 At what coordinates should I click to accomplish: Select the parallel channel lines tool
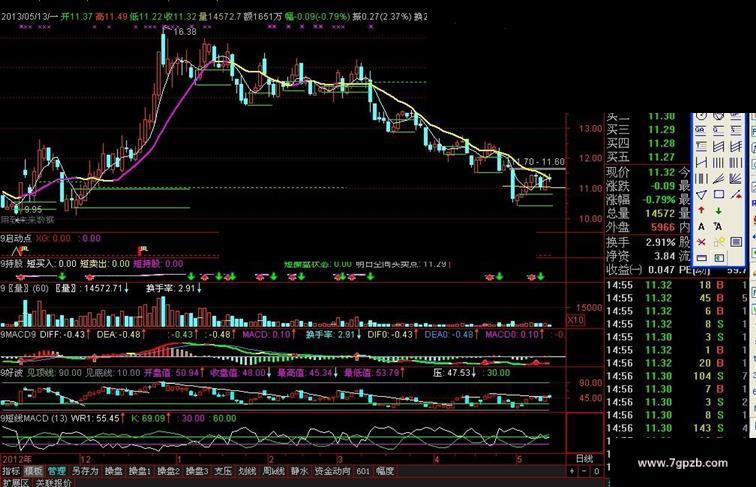(718, 146)
